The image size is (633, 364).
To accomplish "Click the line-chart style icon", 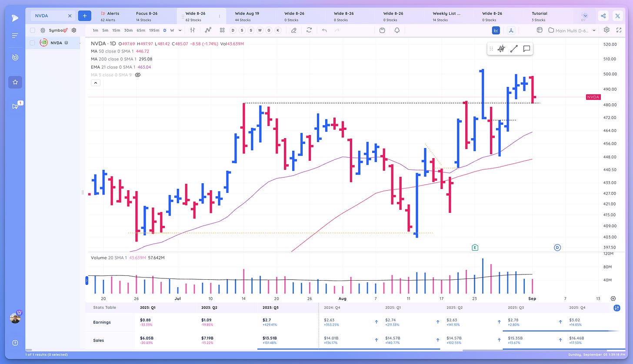I will (208, 30).
